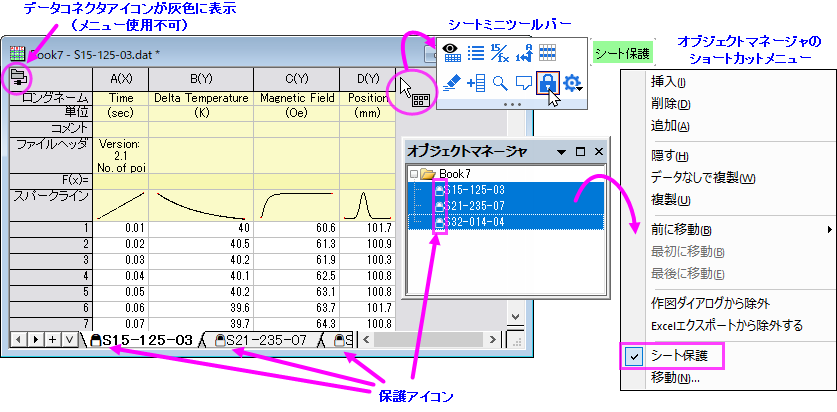Click the スパークライン row label
Screen dimensions: 837x412
coord(51,205)
